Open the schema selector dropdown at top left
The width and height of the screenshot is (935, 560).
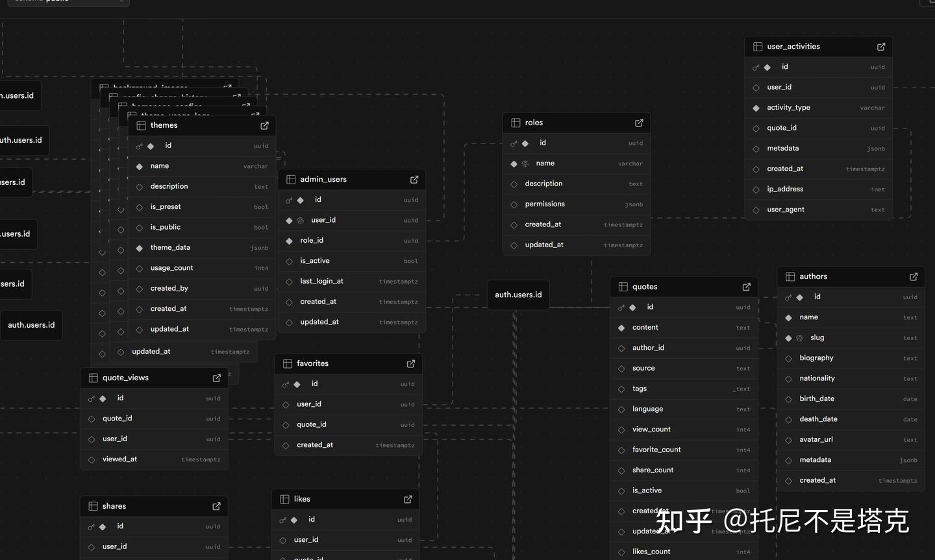pyautogui.click(x=65, y=1)
